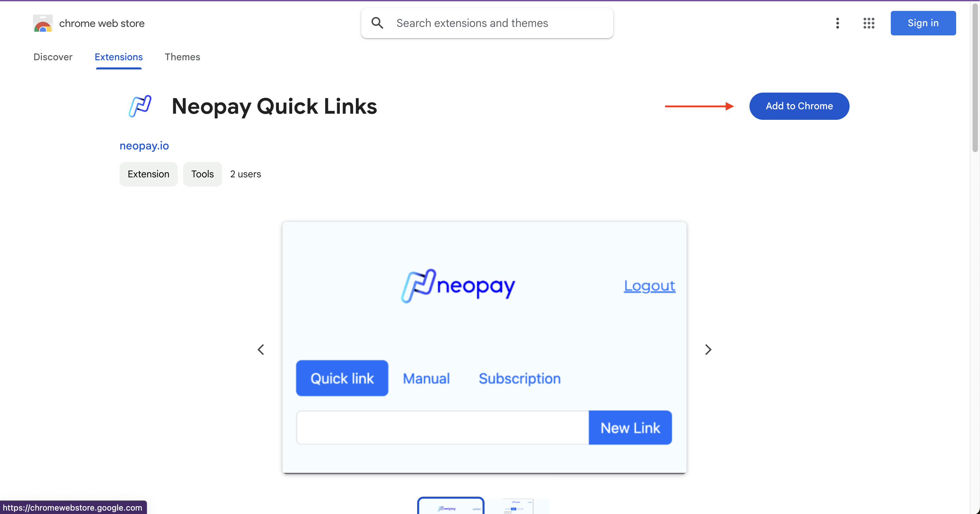980x514 pixels.
Task: Click the Chrome Web Store search icon
Action: tap(376, 23)
